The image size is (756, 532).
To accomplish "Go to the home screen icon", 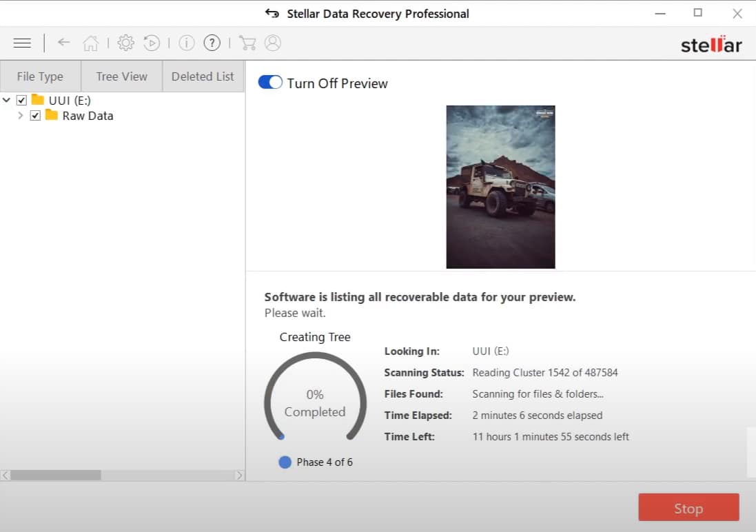I will click(x=90, y=43).
